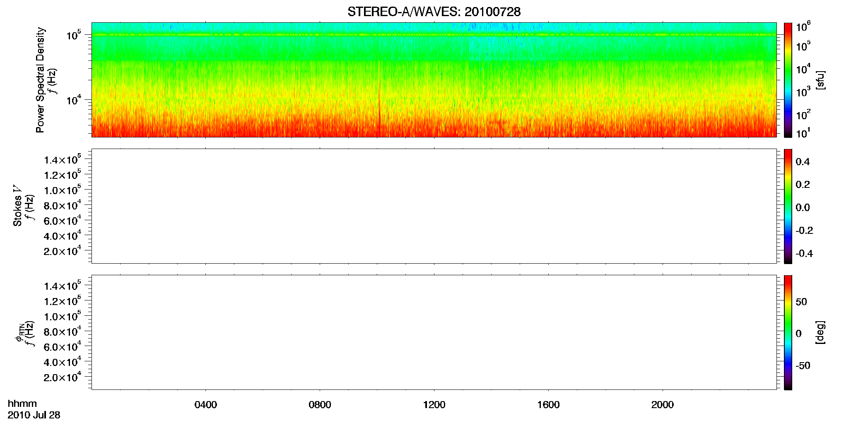Click the 50 value on degree colorbar
868x447 pixels.
[801, 302]
